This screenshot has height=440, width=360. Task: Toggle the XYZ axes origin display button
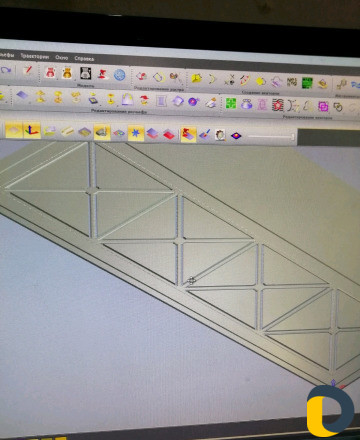pyautogui.click(x=32, y=130)
